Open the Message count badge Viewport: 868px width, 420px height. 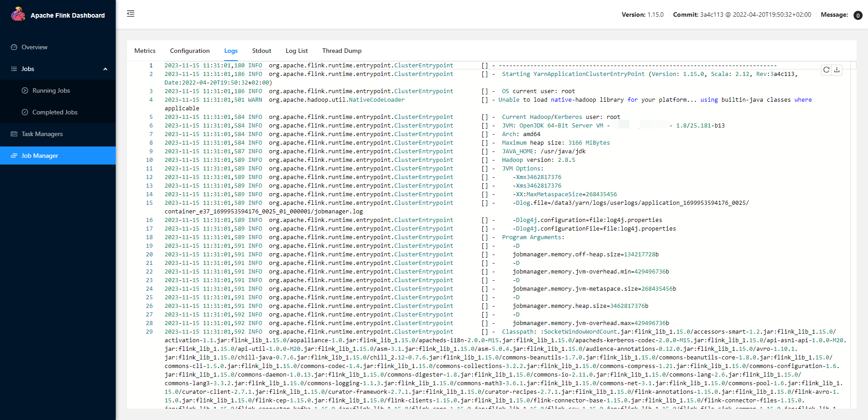pos(858,15)
